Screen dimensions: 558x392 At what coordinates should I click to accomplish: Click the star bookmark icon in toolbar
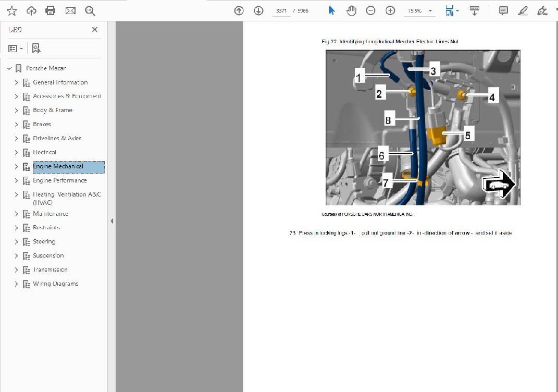tap(12, 10)
